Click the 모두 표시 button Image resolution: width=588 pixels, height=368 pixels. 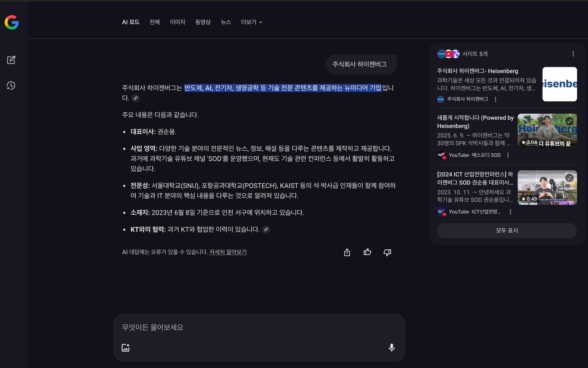click(507, 230)
